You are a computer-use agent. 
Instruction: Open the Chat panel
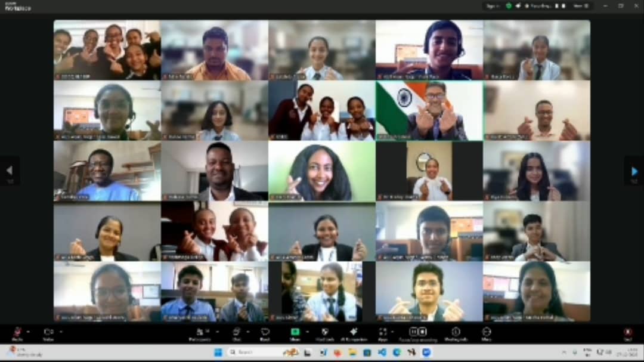pos(236,332)
